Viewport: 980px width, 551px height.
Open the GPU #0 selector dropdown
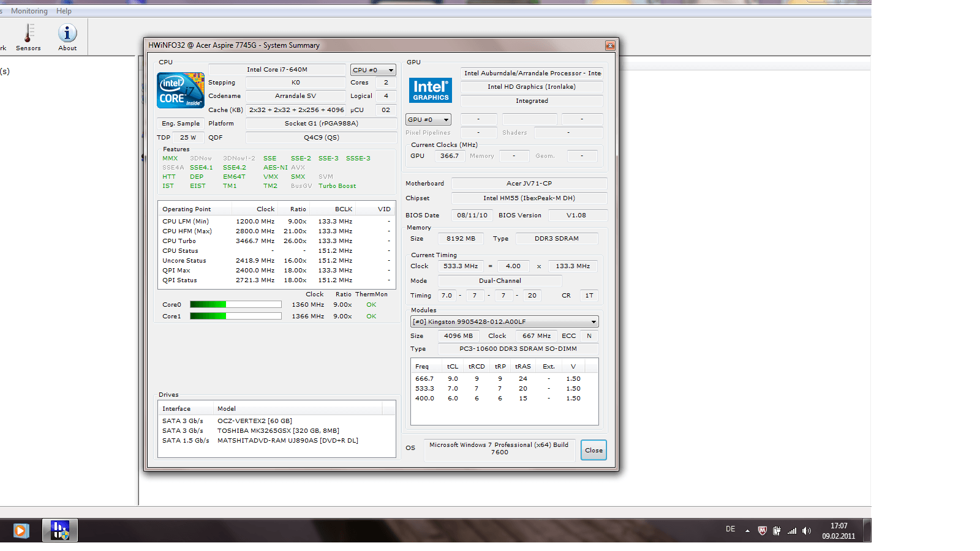pos(428,119)
